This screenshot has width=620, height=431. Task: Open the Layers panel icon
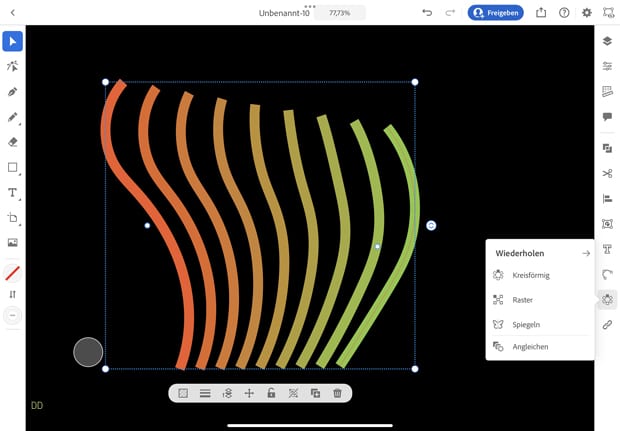click(x=607, y=41)
